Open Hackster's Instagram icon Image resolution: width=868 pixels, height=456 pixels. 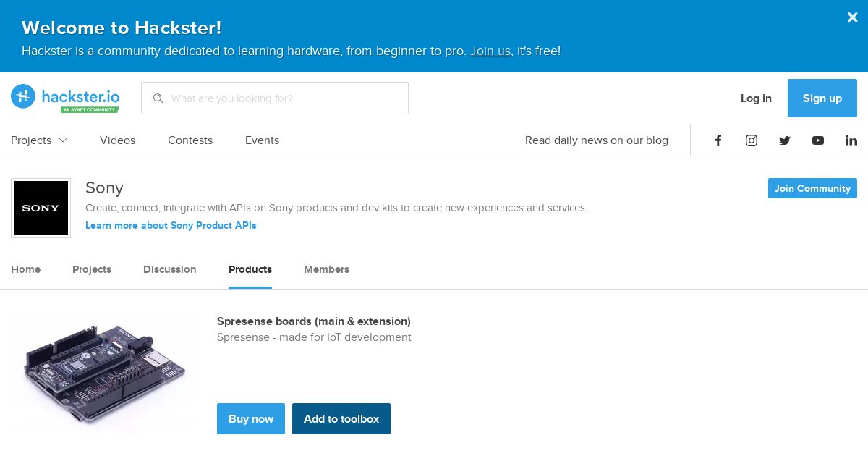coord(752,140)
